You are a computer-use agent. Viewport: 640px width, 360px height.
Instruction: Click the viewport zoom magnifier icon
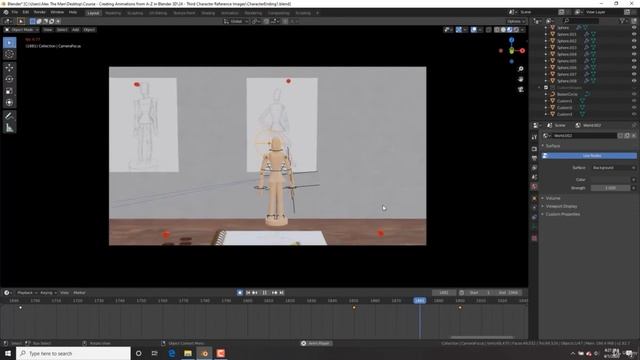521,69
